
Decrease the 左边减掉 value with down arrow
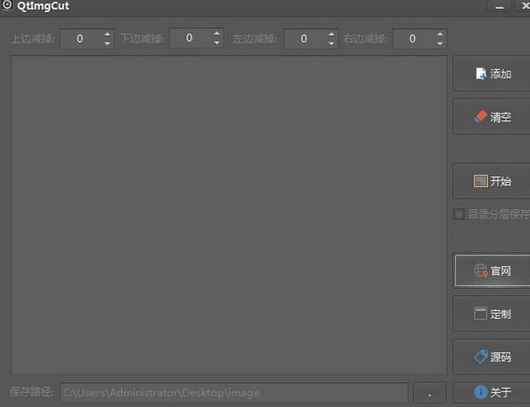pos(331,43)
